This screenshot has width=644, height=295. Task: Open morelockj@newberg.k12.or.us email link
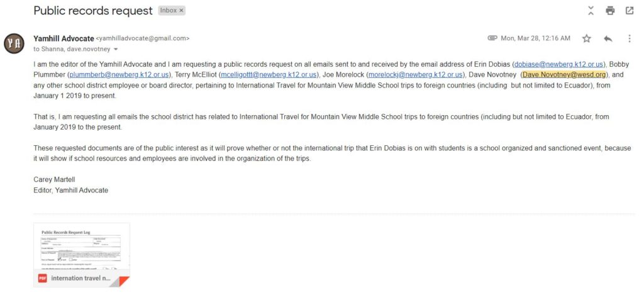[x=415, y=75]
